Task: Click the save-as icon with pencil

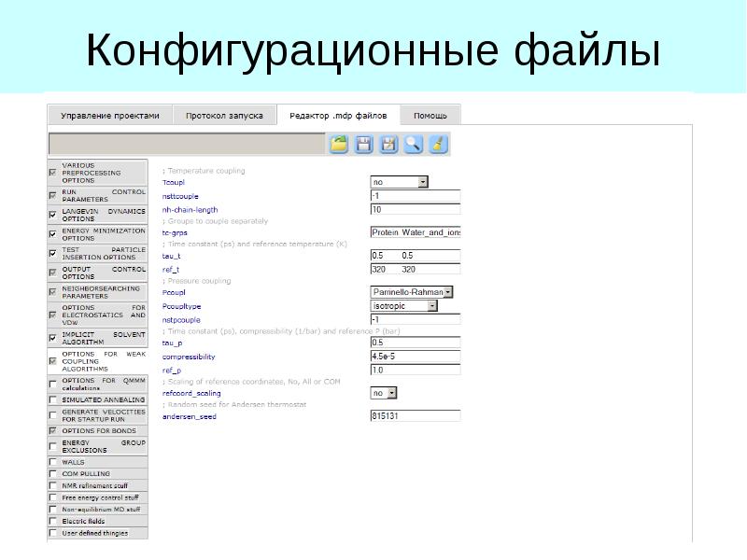Action: (388, 144)
